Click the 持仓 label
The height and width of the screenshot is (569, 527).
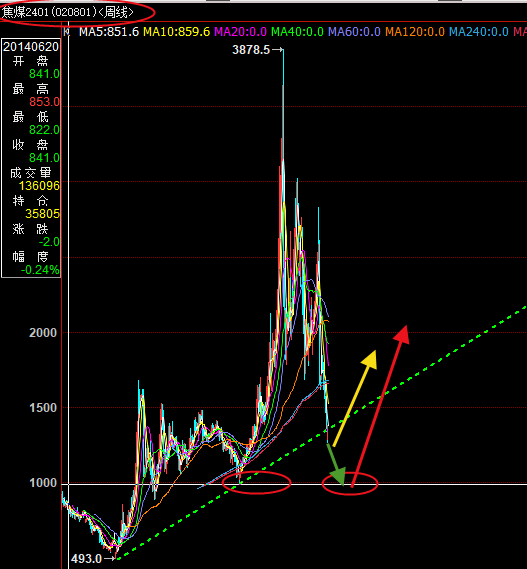(31, 200)
